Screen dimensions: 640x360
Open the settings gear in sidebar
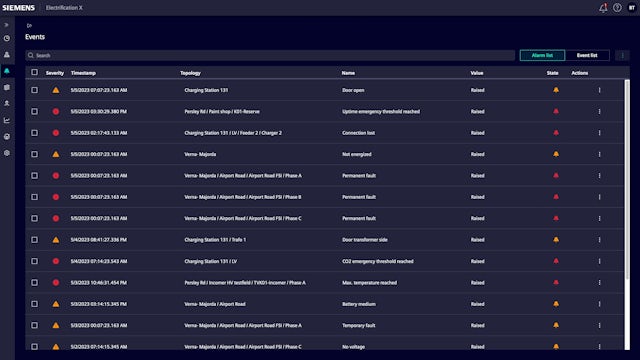point(7,153)
